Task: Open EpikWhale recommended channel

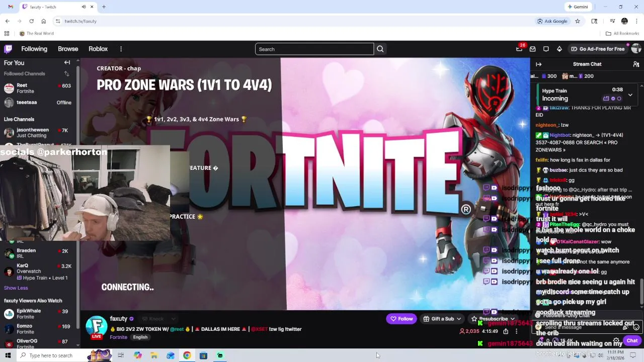Action: 38,314
